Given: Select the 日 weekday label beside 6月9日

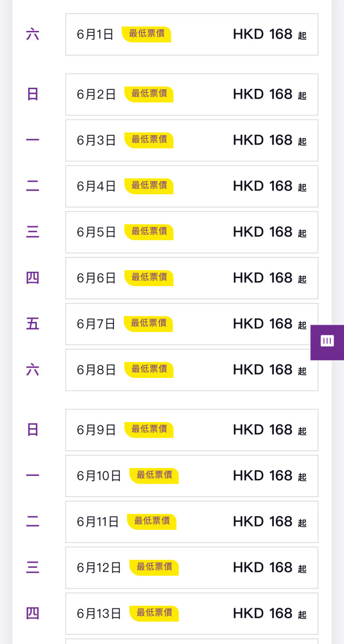Looking at the screenshot, I should point(32,430).
